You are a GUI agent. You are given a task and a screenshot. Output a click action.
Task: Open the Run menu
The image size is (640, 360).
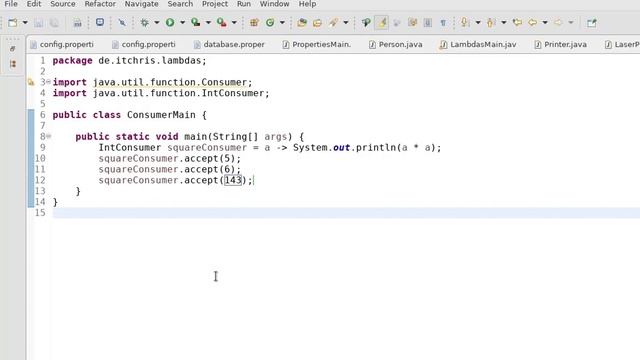click(x=244, y=4)
